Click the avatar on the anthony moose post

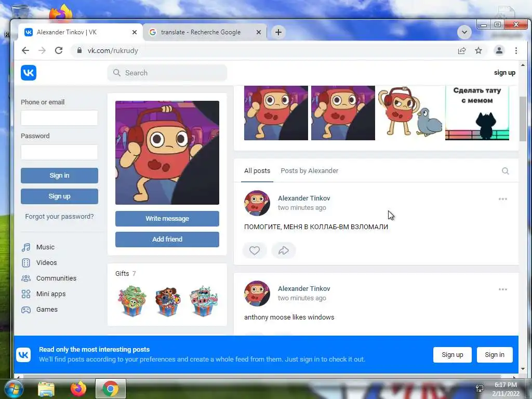tap(257, 294)
